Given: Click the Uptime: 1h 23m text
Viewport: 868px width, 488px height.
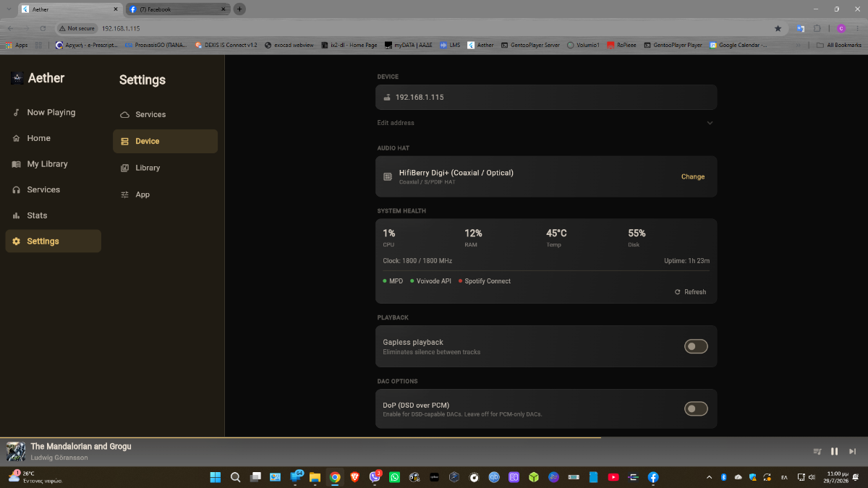Looking at the screenshot, I should pos(686,261).
